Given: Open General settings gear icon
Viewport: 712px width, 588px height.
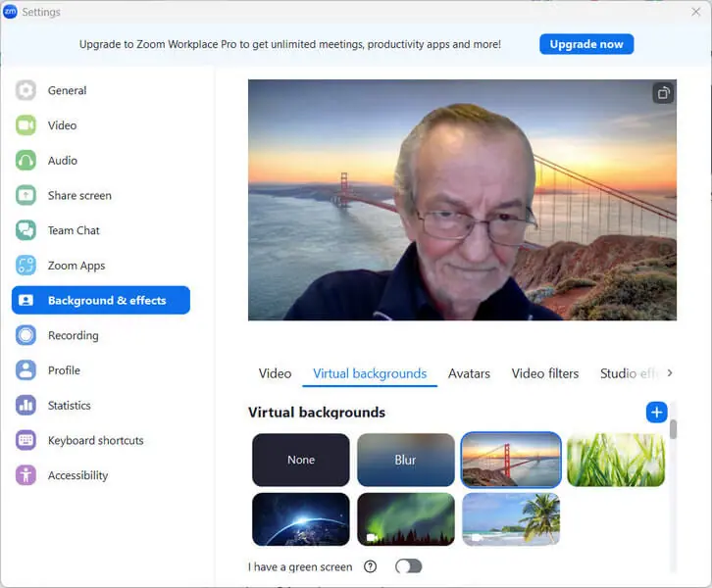Looking at the screenshot, I should (x=25, y=90).
